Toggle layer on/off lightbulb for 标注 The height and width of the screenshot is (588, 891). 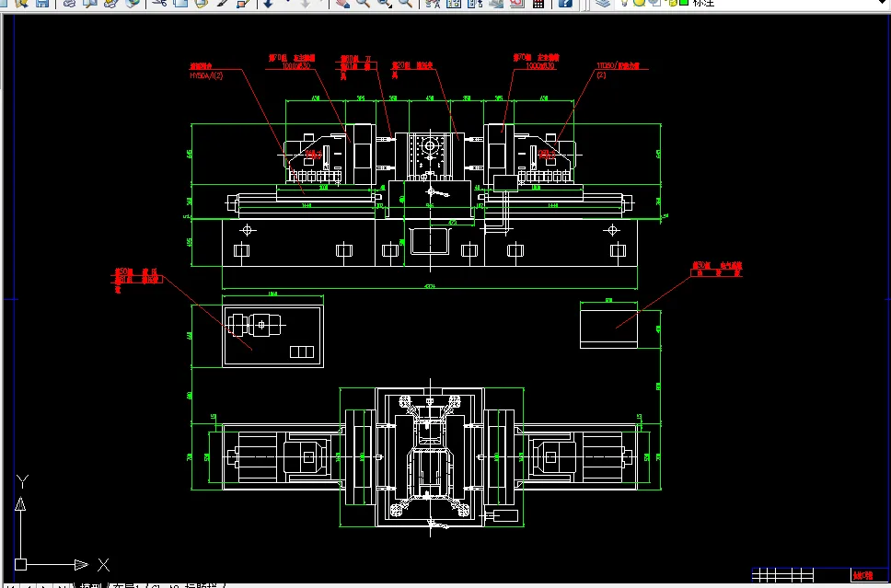pyautogui.click(x=624, y=4)
